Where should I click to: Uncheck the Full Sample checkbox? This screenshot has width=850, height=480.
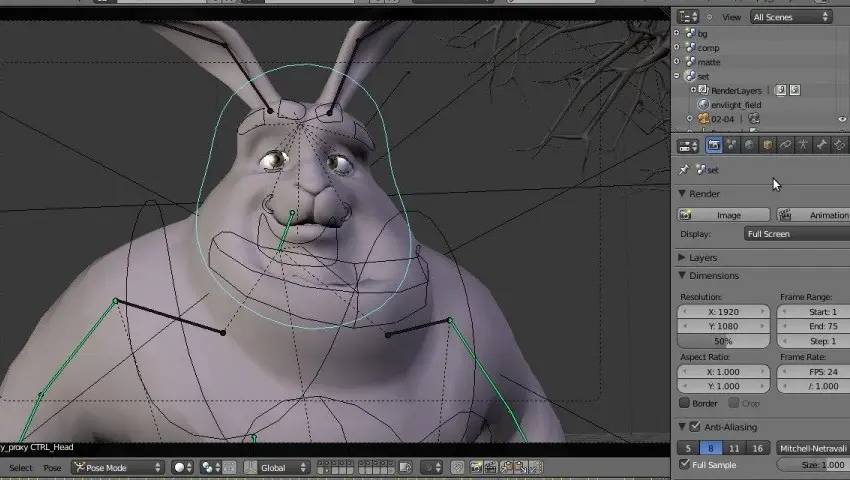685,465
